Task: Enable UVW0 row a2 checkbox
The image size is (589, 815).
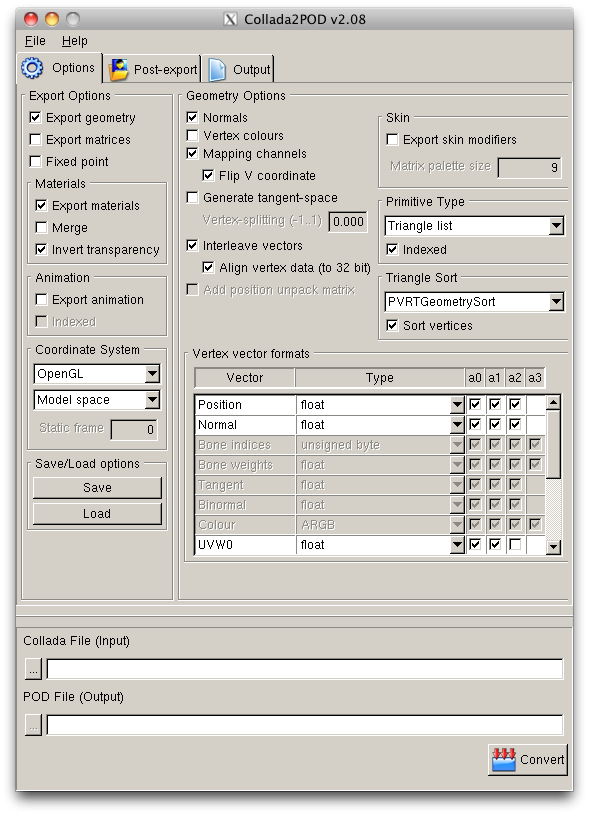Action: tap(515, 544)
